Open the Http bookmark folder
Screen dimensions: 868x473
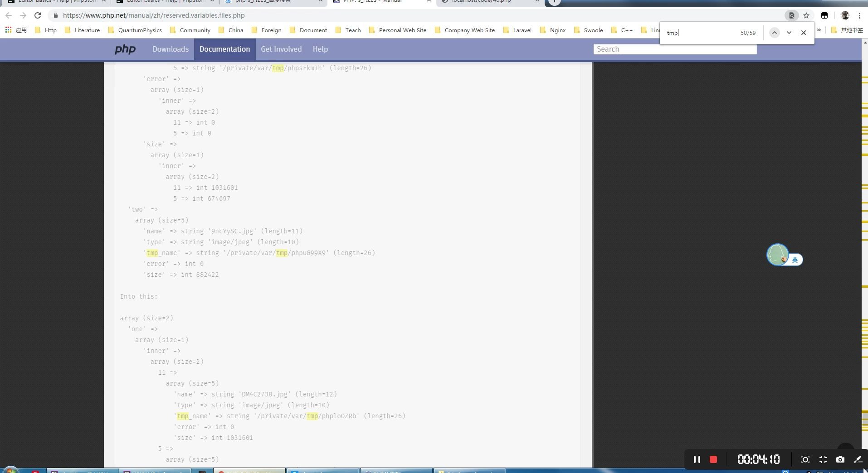click(46, 30)
